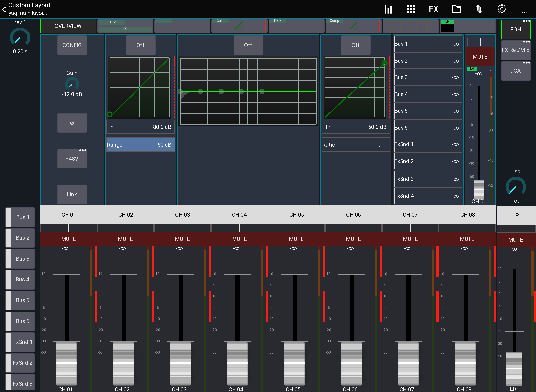Select the OVERVIEW tab
This screenshot has width=536, height=392.
click(x=68, y=26)
